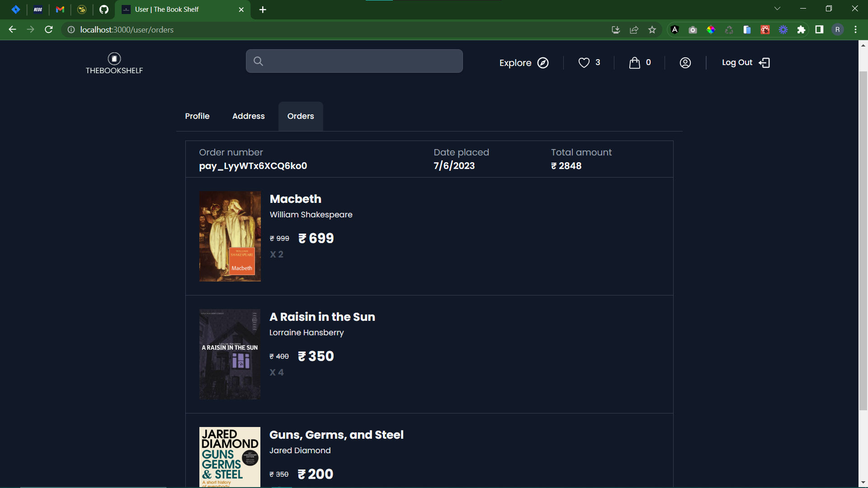Click the Orders tab
Image resolution: width=868 pixels, height=488 pixels.
(x=301, y=116)
